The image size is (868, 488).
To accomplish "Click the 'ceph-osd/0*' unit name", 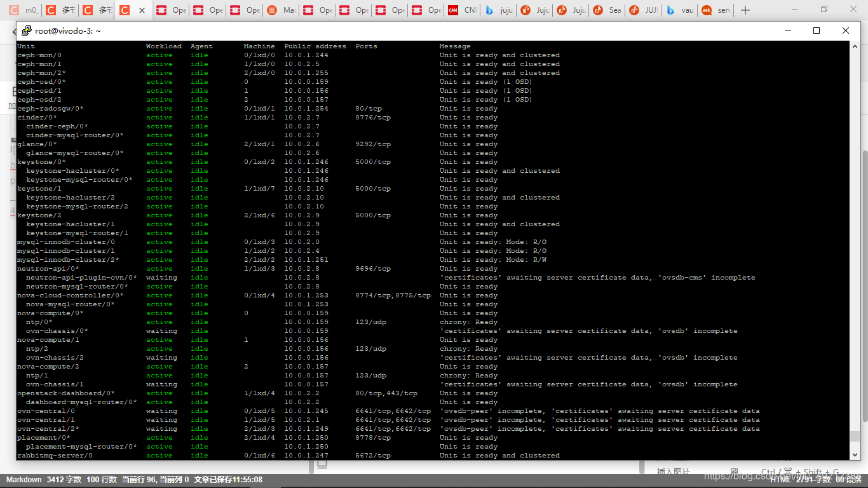I will pos(41,82).
